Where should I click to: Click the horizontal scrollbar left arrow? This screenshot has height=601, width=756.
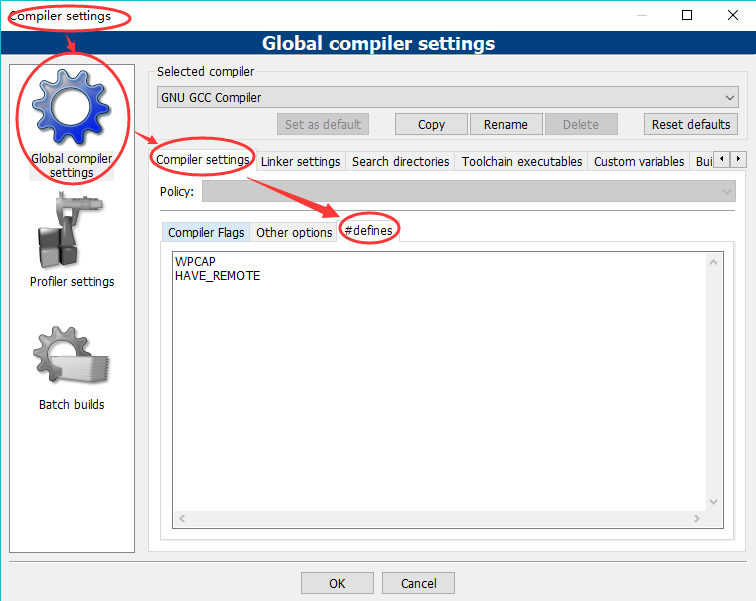coord(182,519)
